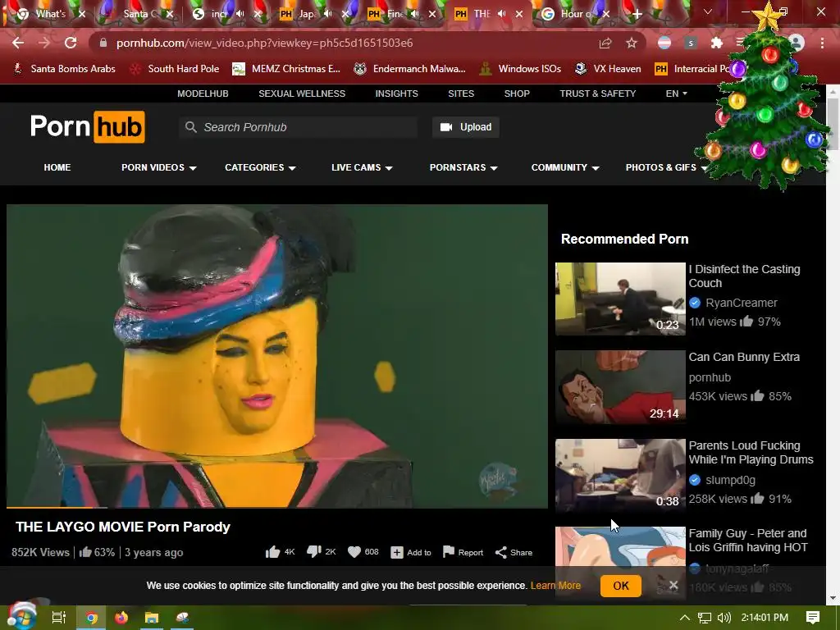Open the Windows Start button
840x630 pixels.
coord(21,617)
